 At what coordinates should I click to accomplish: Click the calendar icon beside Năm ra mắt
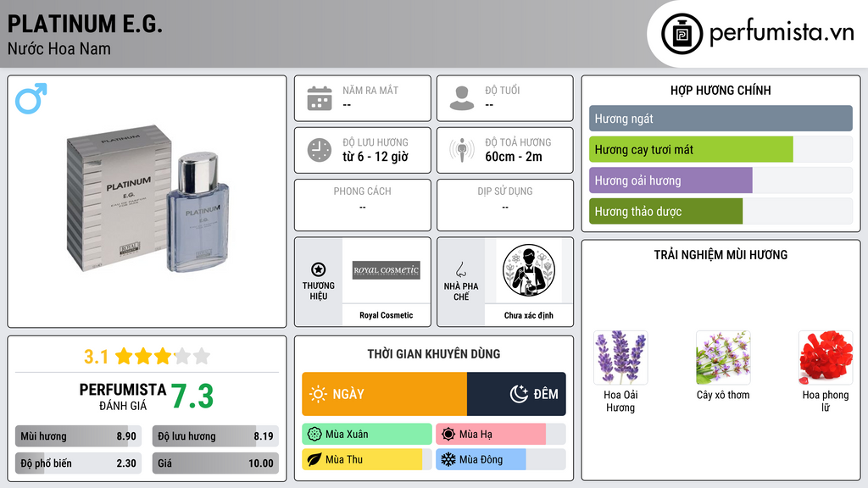320,98
